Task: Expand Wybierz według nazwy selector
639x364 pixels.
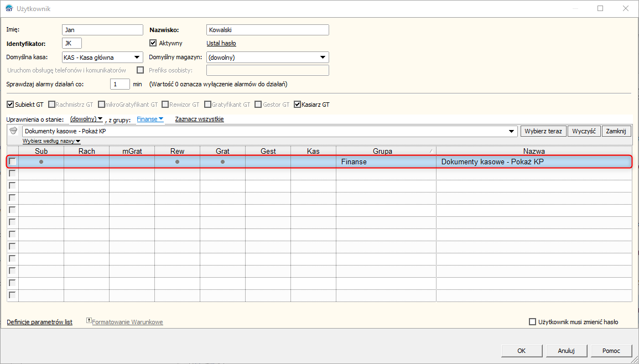Action: tap(51, 141)
